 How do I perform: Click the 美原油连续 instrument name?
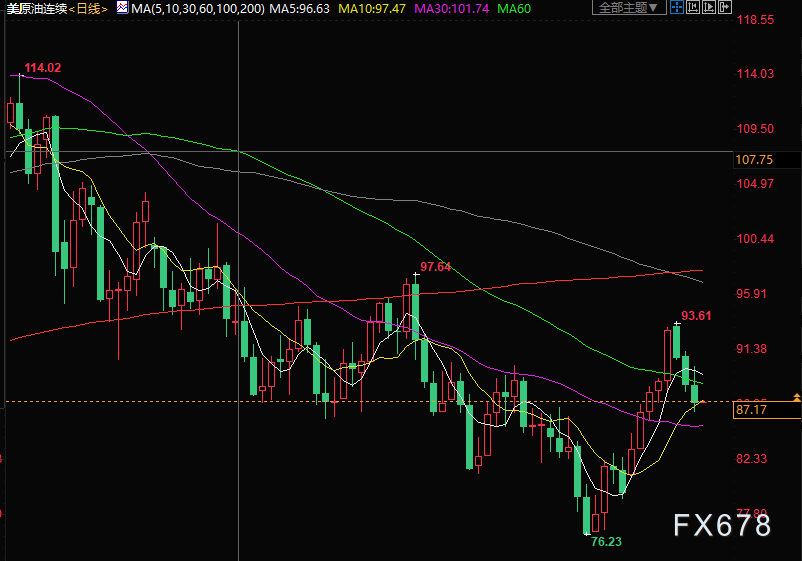[x=36, y=9]
